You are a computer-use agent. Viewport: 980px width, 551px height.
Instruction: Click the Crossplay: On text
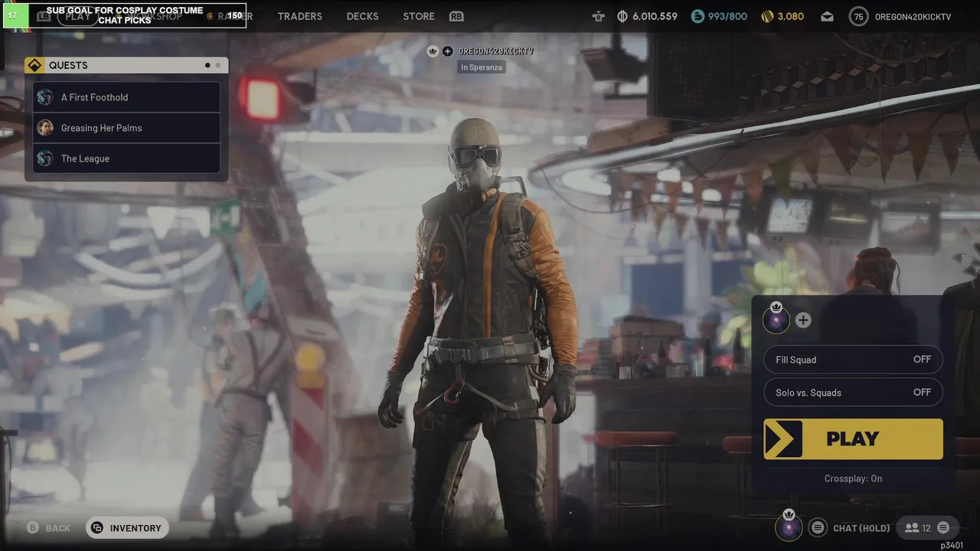point(853,478)
